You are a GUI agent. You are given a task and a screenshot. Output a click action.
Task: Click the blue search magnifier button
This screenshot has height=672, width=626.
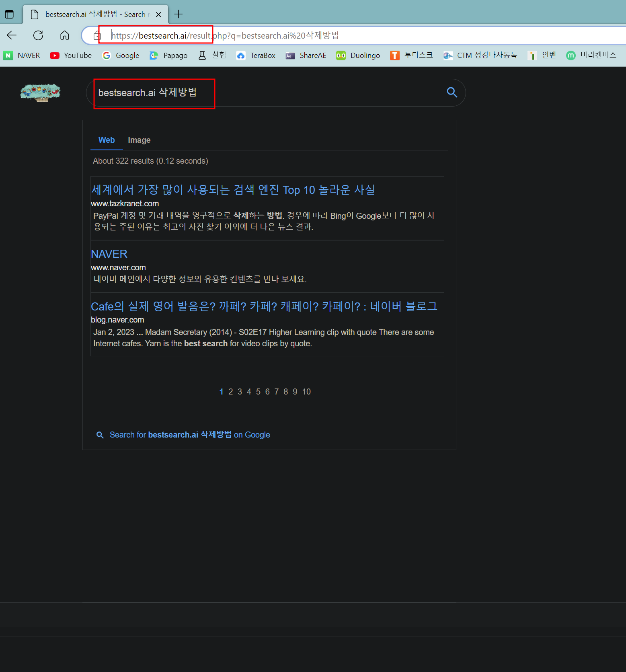click(452, 92)
